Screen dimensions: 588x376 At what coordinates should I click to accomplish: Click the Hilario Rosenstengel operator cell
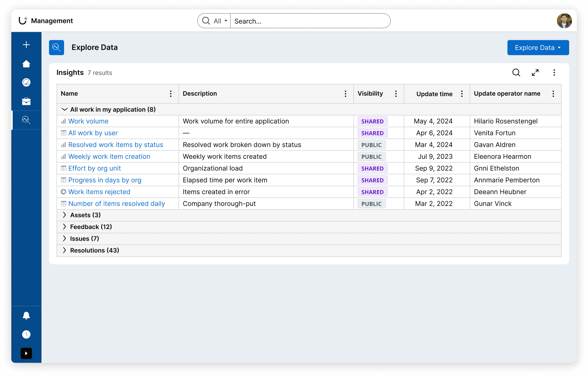506,121
